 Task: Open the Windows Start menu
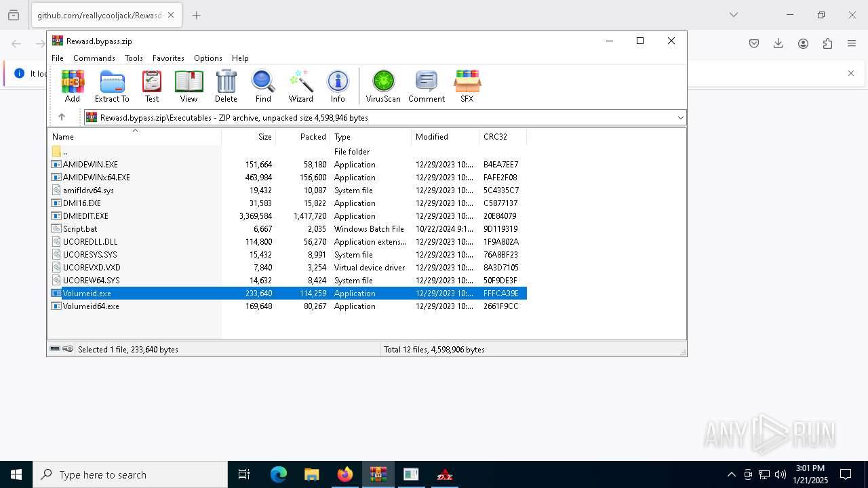(16, 474)
